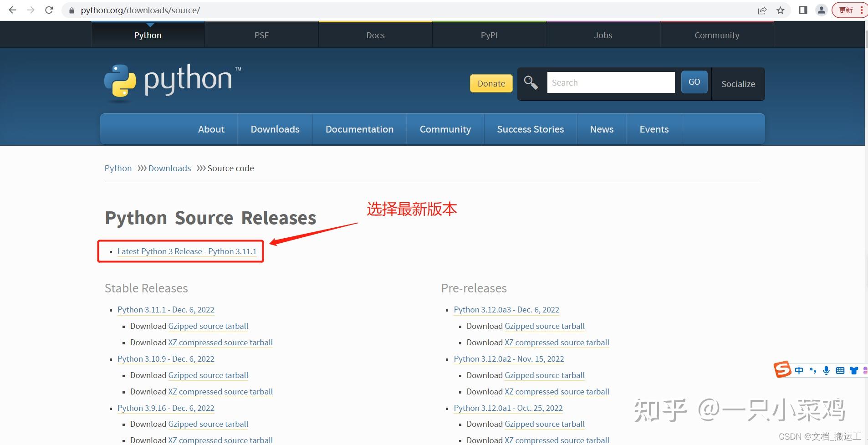Open Chrome's side panel icon

pyautogui.click(x=803, y=10)
